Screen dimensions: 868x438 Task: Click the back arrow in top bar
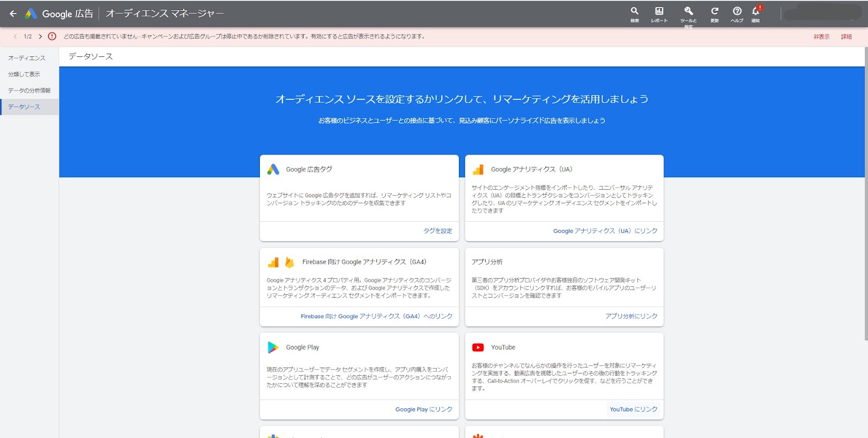pos(13,14)
